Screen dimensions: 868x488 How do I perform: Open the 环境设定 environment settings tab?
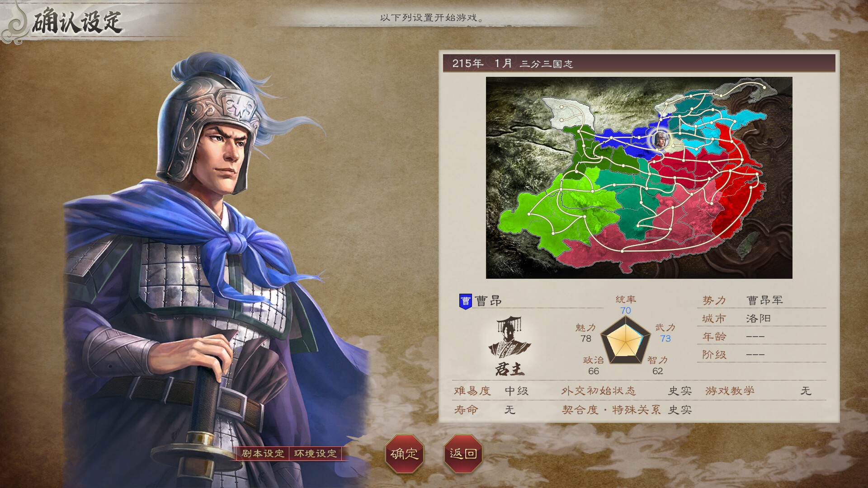point(316,453)
